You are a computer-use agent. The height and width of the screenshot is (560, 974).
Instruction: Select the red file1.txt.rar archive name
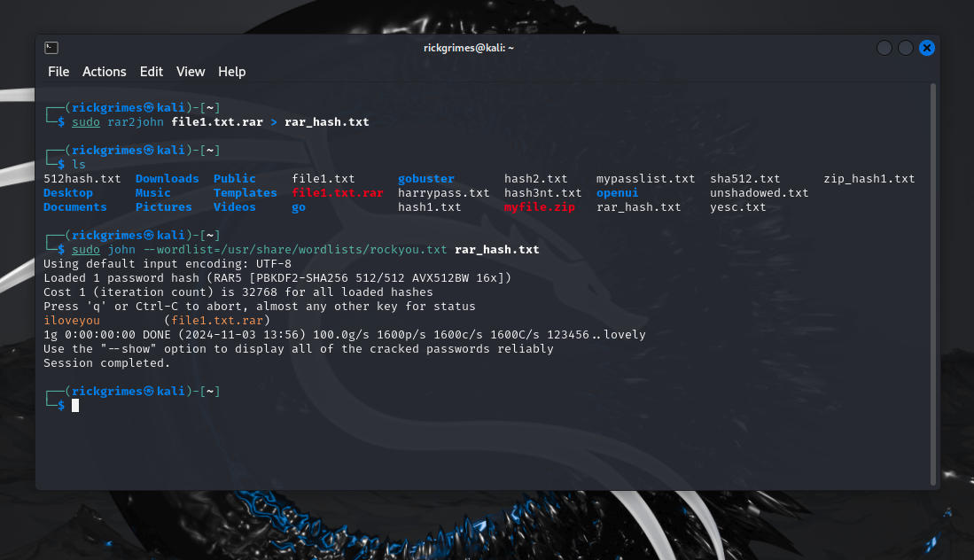click(x=338, y=192)
